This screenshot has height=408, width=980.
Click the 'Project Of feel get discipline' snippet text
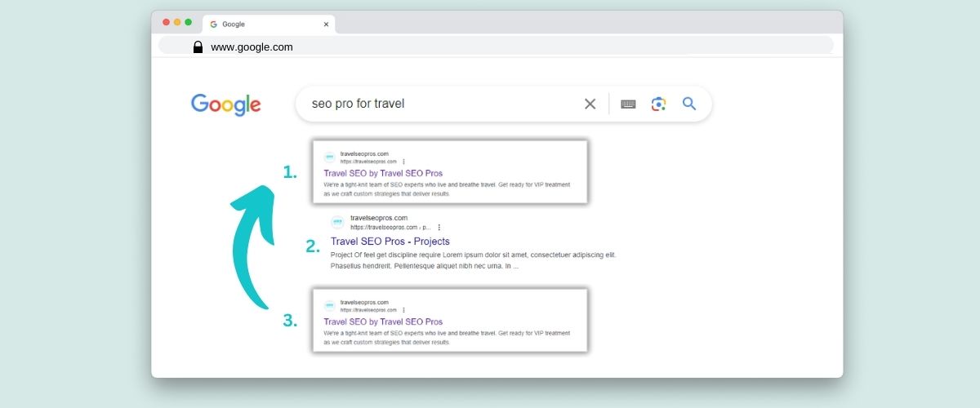[x=474, y=260]
